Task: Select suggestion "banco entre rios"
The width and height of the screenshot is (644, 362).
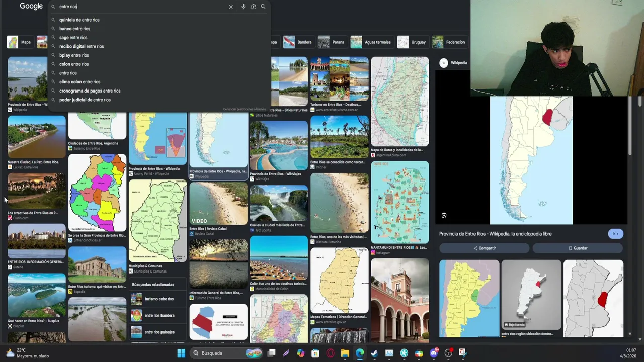Action: click(159, 29)
